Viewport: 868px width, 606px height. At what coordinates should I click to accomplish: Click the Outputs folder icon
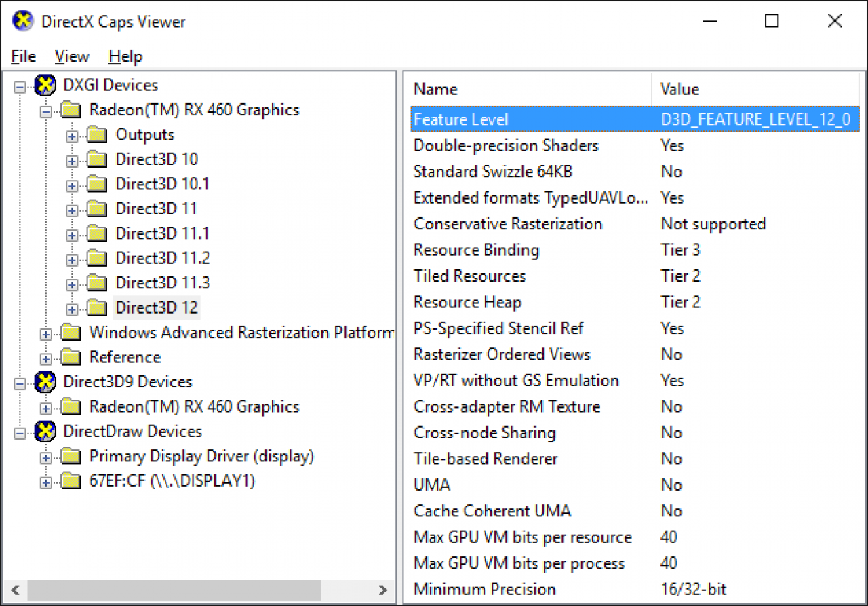pyautogui.click(x=97, y=135)
